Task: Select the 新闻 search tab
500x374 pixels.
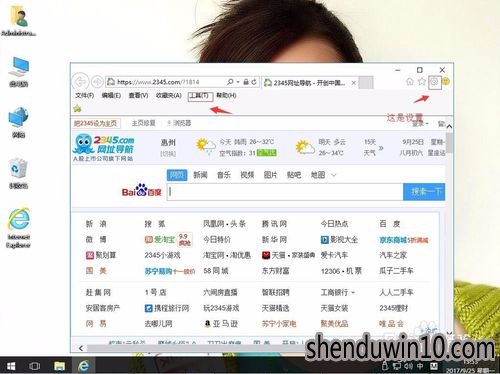Action: 200,175
